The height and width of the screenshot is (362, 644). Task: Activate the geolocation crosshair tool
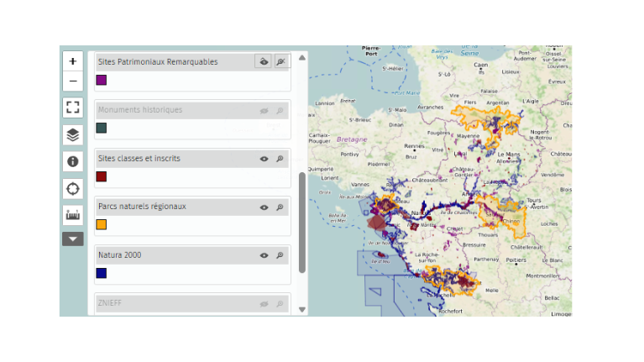click(73, 189)
